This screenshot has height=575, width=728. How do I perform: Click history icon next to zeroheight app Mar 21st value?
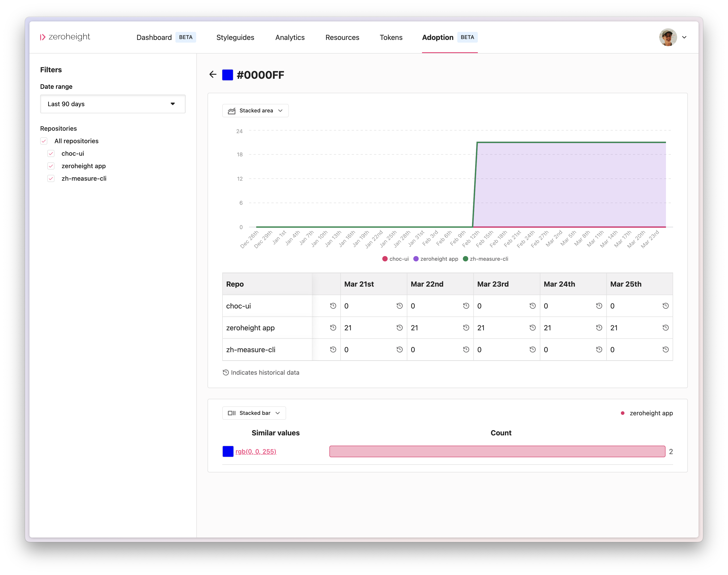click(x=399, y=328)
